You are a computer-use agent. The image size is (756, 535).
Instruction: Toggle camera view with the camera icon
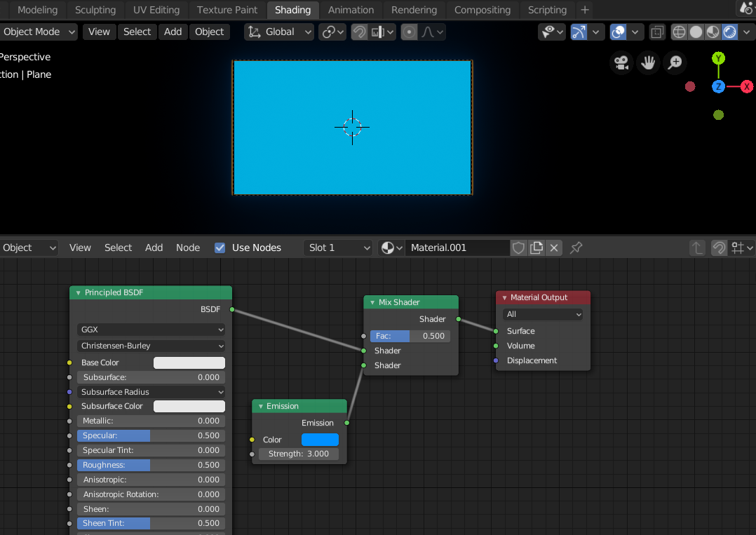pyautogui.click(x=621, y=62)
